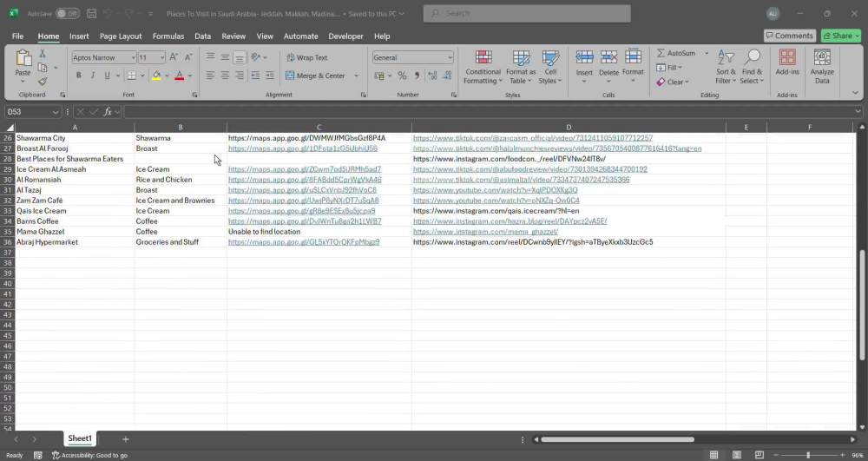868x461 pixels.
Task: Click the Font Color red swatch
Action: coord(180,76)
